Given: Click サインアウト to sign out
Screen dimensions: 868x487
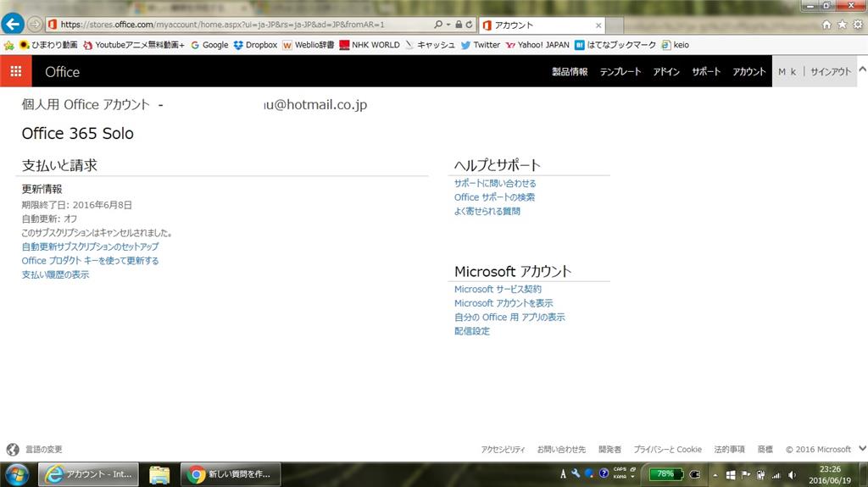Looking at the screenshot, I should 831,71.
